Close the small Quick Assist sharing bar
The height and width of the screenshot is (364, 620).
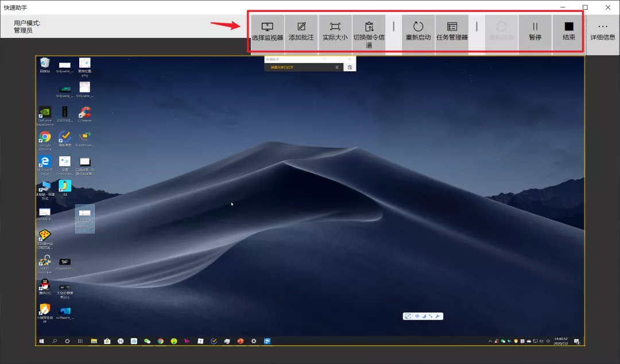point(350,59)
